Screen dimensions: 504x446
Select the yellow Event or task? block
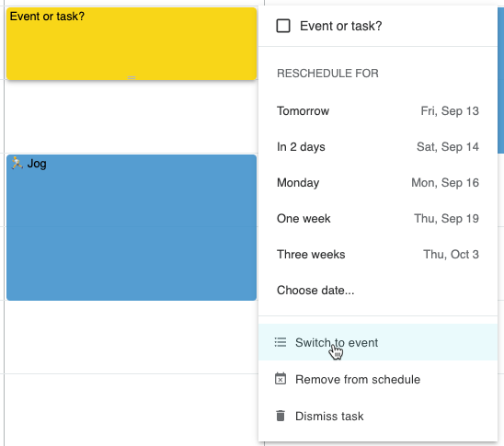coord(132,44)
